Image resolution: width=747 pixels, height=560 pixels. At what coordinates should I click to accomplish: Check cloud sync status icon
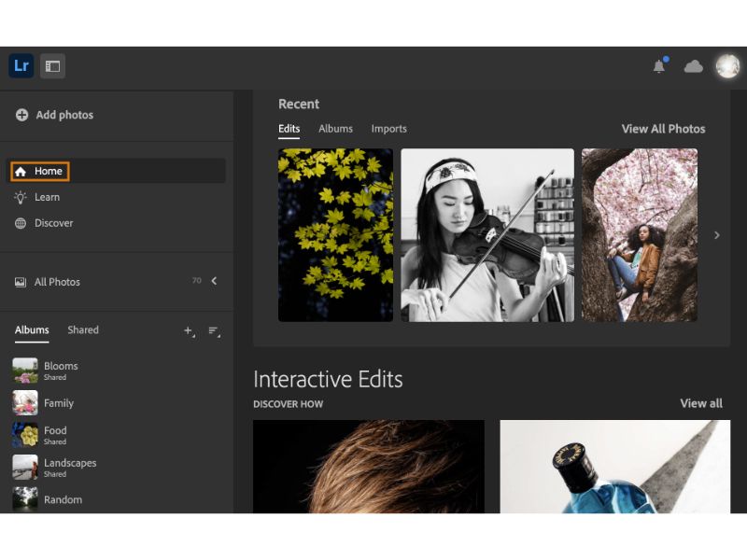[693, 66]
